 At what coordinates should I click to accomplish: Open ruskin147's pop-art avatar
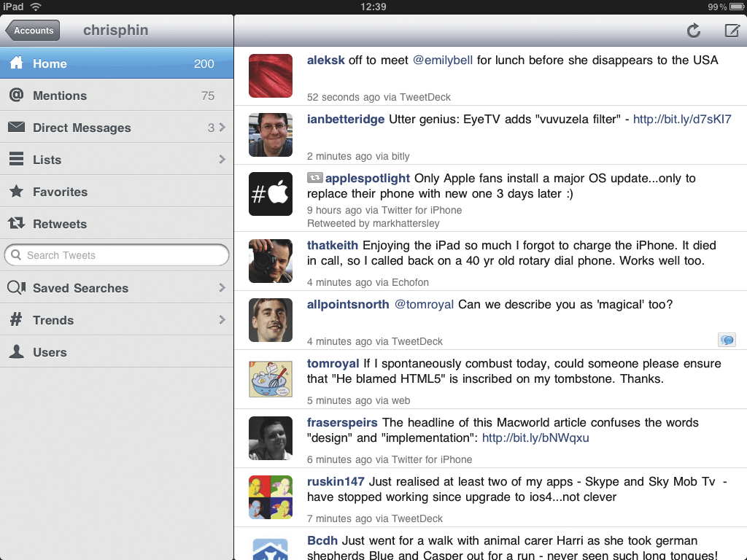271,497
